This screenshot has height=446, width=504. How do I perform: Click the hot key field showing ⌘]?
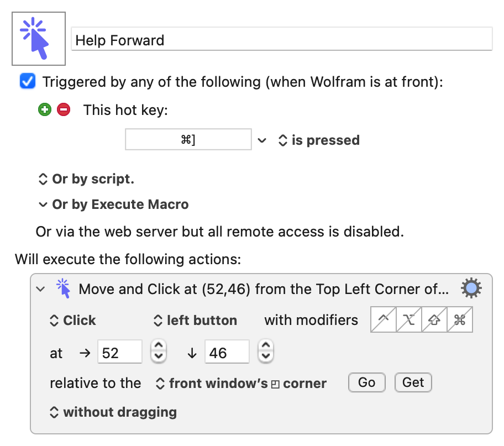pos(188,140)
